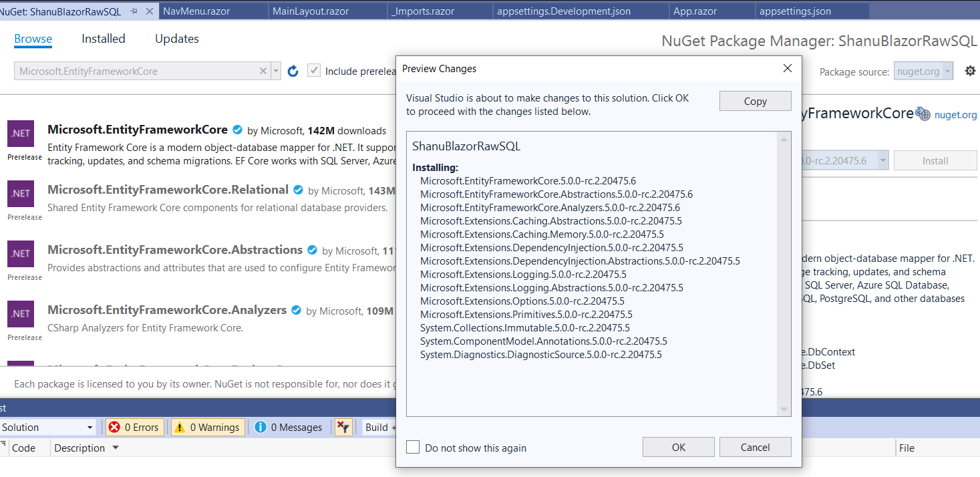980x477 pixels.
Task: Select the Microsoft.EntityFrameworkCore package title
Action: 137,130
